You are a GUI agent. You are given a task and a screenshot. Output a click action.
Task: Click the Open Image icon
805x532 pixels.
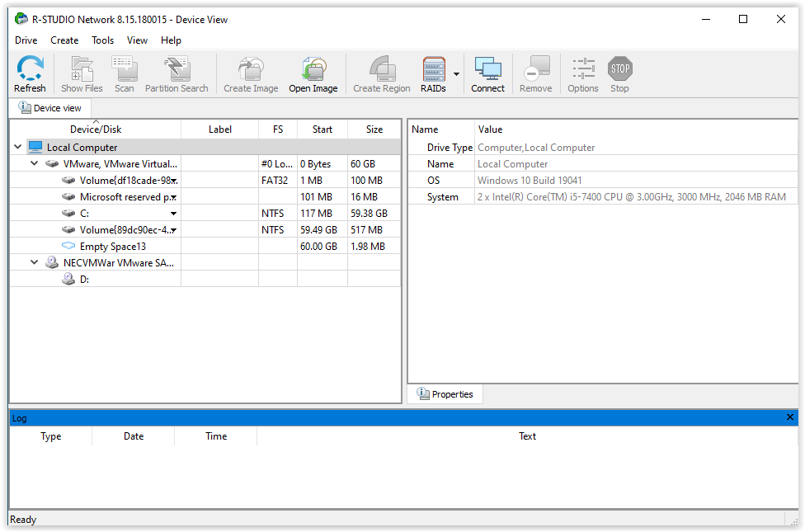313,68
